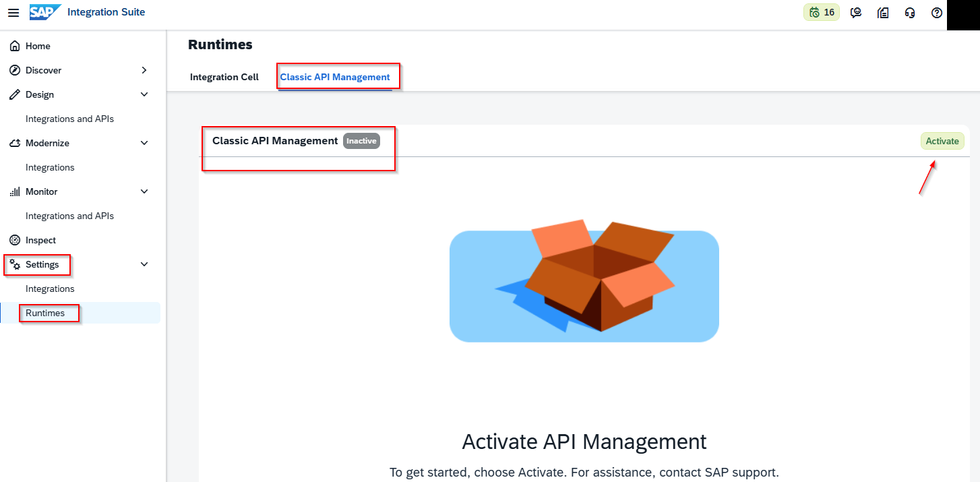Screen dimensions: 980x482
Task: Click the Discover compass icon
Action: pyautogui.click(x=15, y=70)
